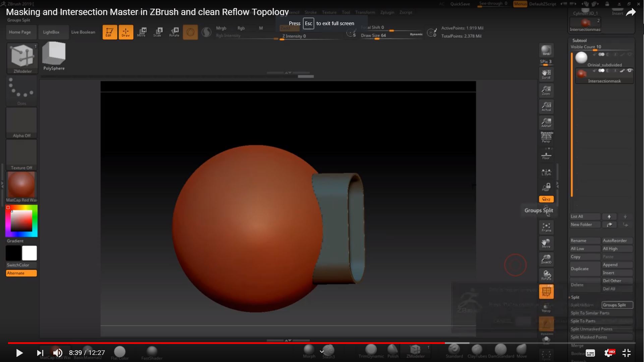Adjust the Draw Size slider

[392, 36]
